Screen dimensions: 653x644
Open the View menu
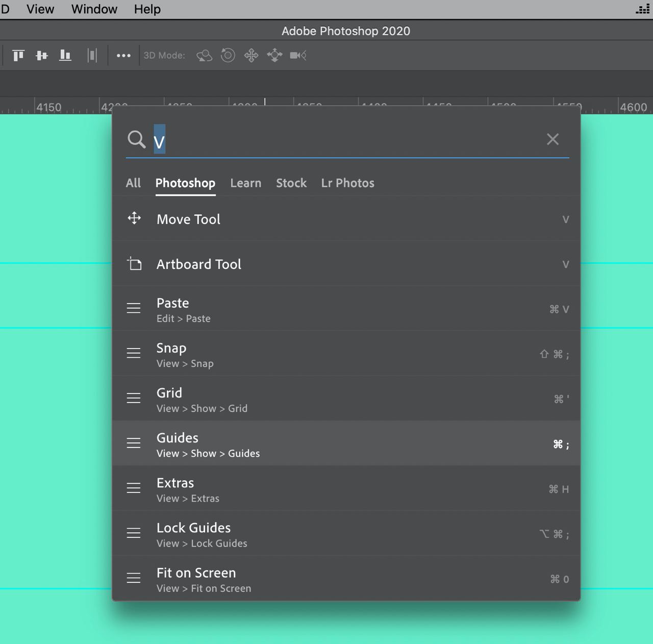pos(40,9)
